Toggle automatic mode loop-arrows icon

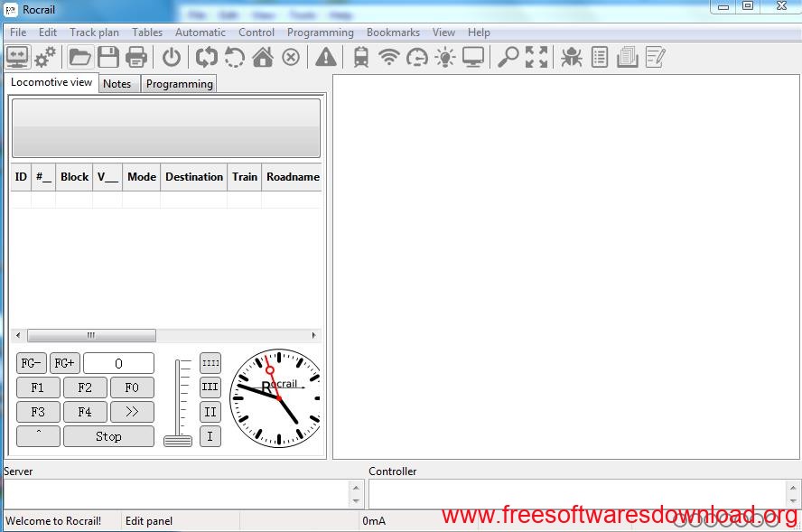[207, 57]
